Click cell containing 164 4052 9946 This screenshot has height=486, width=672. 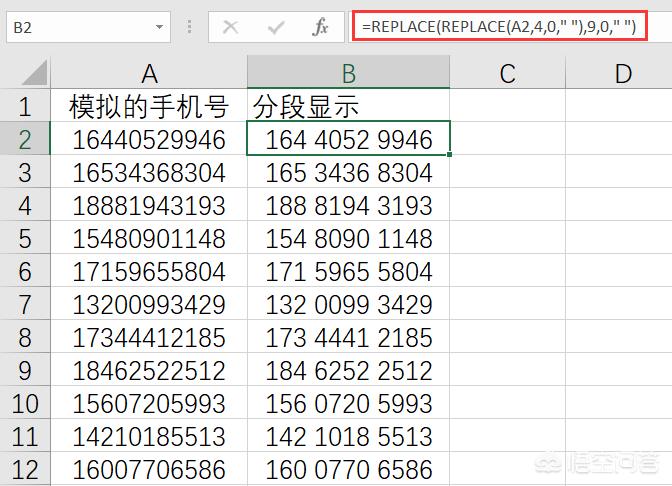click(x=348, y=138)
